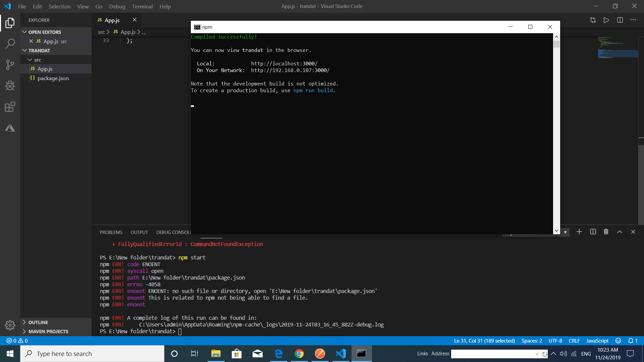The width and height of the screenshot is (644, 362).
Task: Open the Mail app from taskbar
Action: click(258, 354)
